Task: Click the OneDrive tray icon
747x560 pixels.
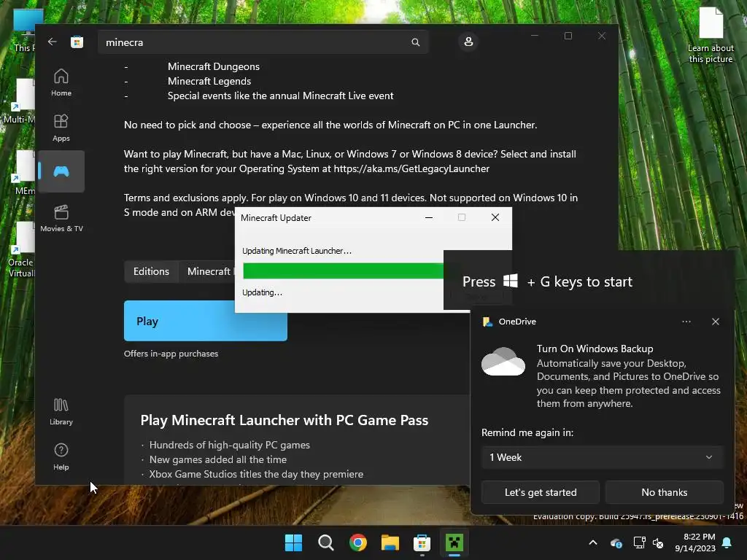Action: pos(616,542)
